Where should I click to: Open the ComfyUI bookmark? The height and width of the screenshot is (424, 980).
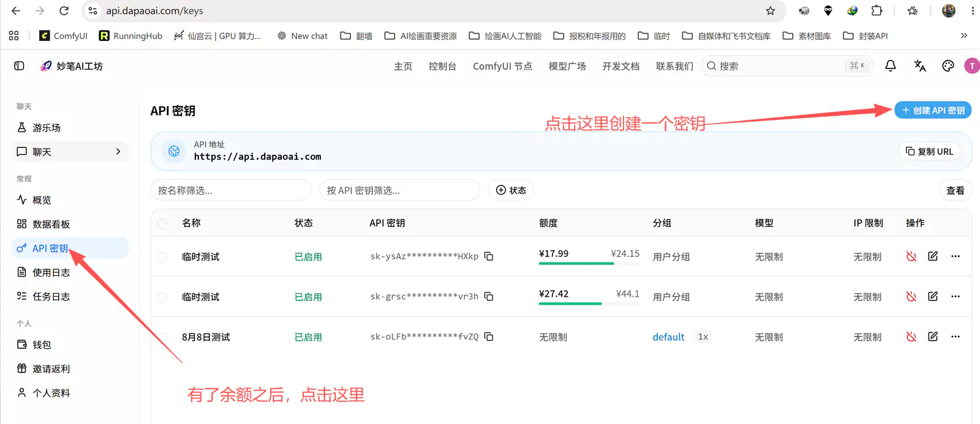point(63,35)
